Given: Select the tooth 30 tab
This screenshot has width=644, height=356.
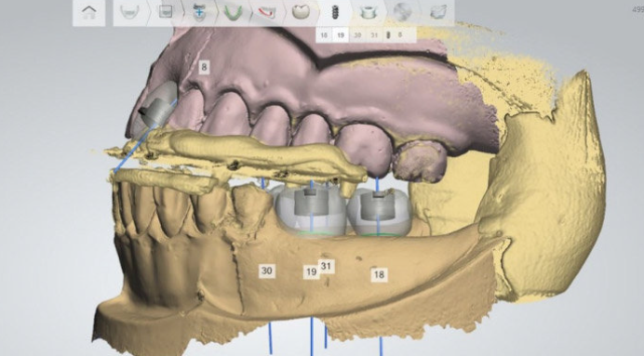Looking at the screenshot, I should click(x=357, y=35).
